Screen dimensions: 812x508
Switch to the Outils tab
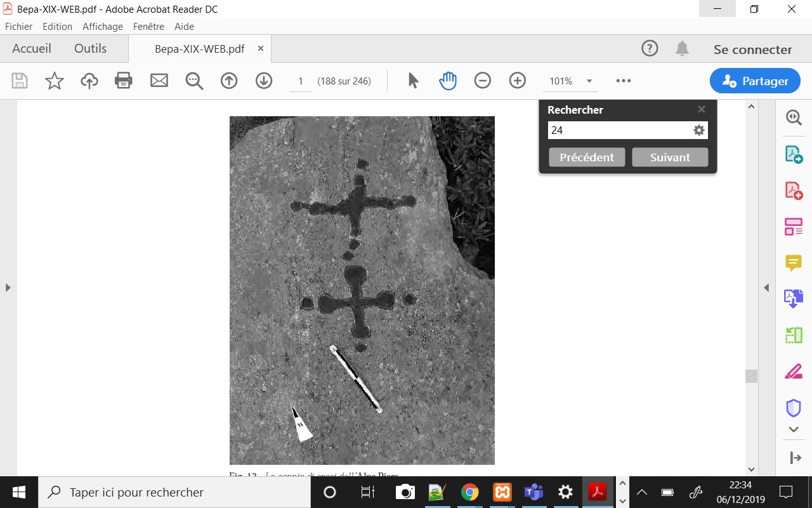click(x=90, y=49)
